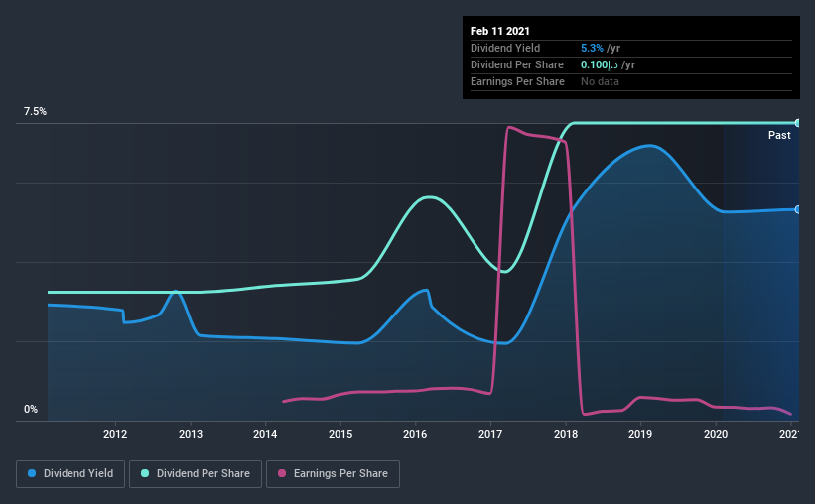
Task: Click the blue Dividend Yield legend dot
Action: click(x=32, y=473)
